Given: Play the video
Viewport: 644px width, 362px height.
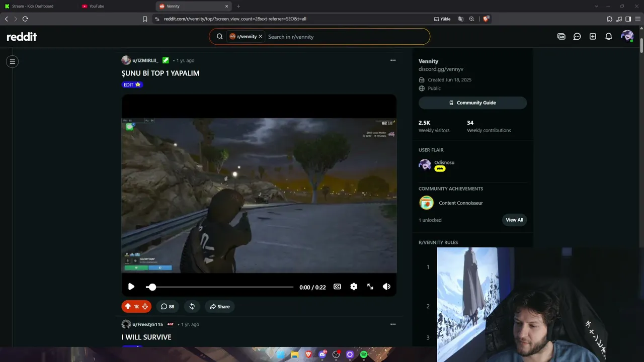Looking at the screenshot, I should coord(131,287).
